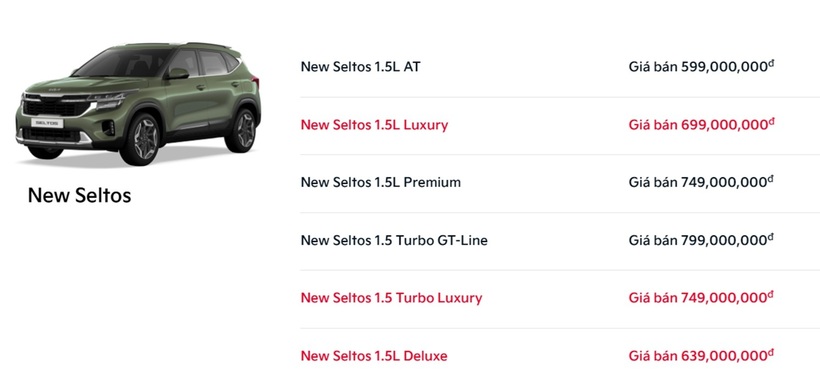Choose New Seltos 1.5L Luxury variant
The height and width of the screenshot is (384, 820).
point(374,125)
